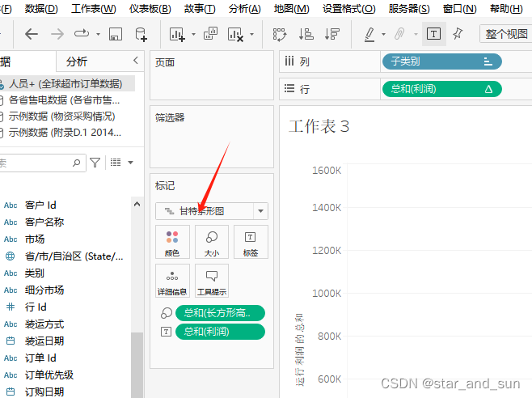Screen dimensions: 532x398
Task: Open the 地图(M) menu
Action: (291, 8)
